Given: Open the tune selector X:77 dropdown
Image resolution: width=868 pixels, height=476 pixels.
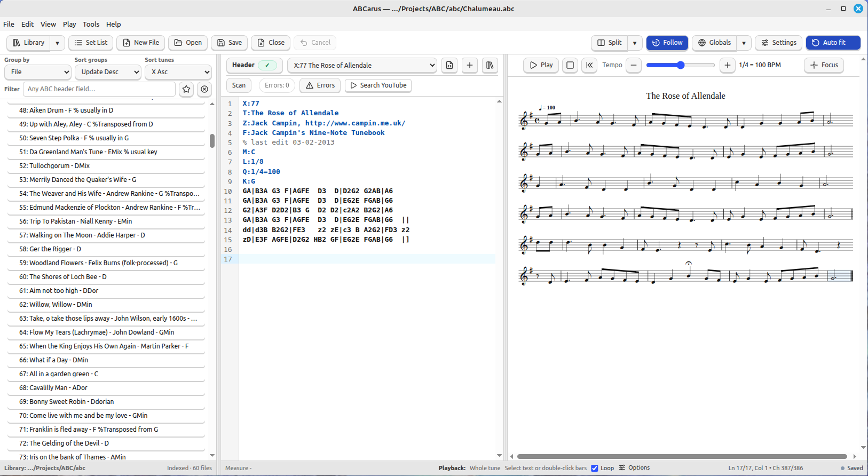Looking at the screenshot, I should tap(362, 65).
